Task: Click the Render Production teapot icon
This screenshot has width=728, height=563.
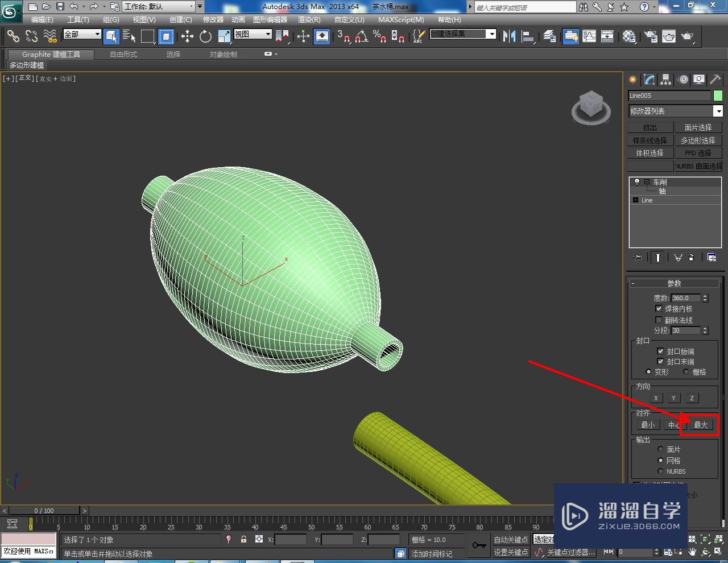Action: coord(688,36)
